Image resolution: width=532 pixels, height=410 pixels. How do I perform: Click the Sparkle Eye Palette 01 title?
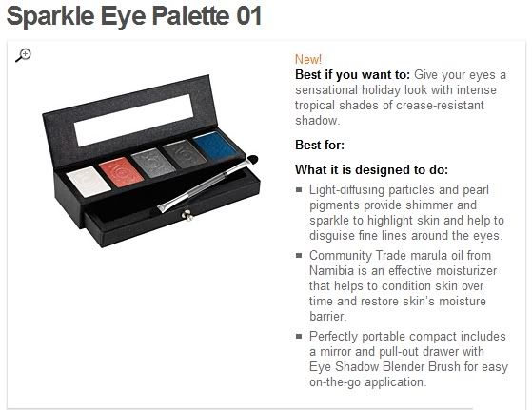coord(134,15)
